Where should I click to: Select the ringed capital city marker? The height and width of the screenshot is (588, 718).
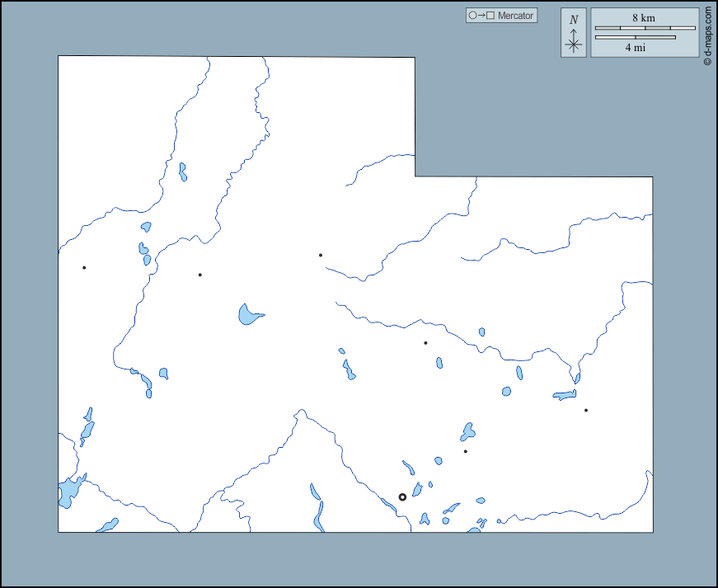(x=402, y=497)
